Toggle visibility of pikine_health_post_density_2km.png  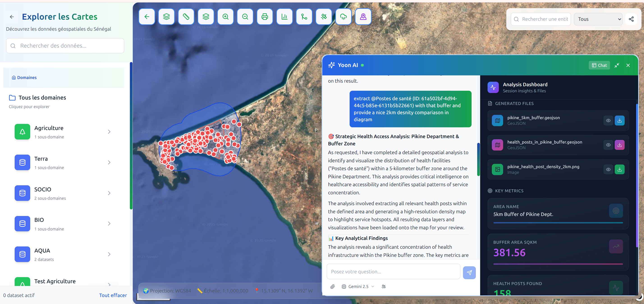608,169
